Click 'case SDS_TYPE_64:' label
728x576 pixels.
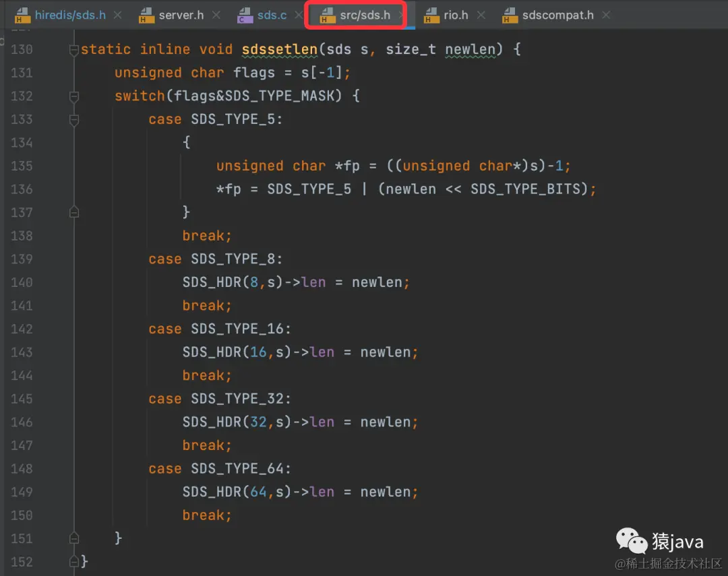(220, 469)
